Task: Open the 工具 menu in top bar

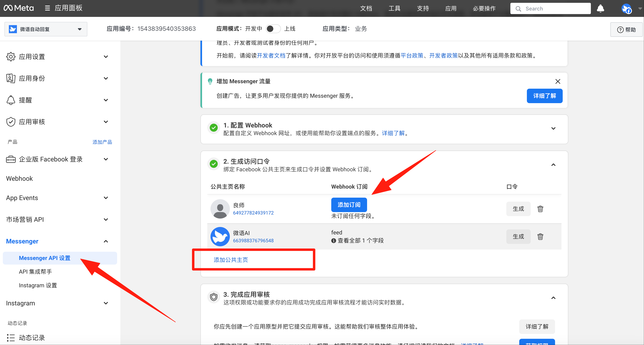Action: coord(394,8)
